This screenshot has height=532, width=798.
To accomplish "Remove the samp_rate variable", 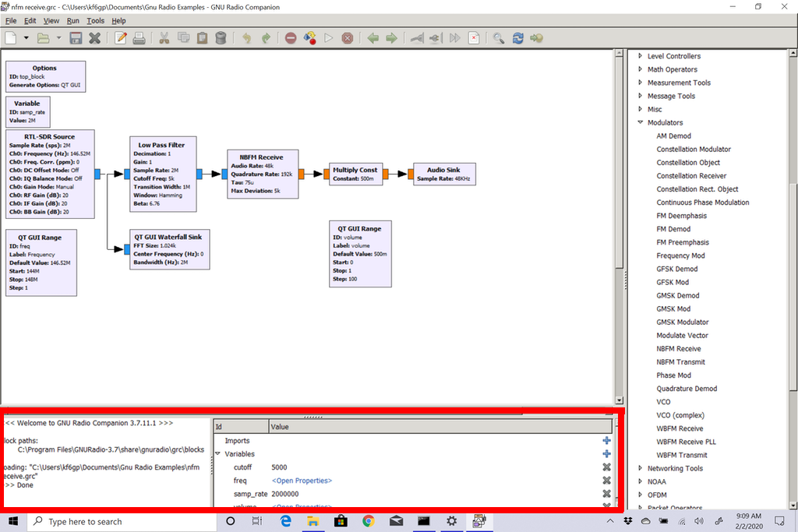I will (606, 493).
